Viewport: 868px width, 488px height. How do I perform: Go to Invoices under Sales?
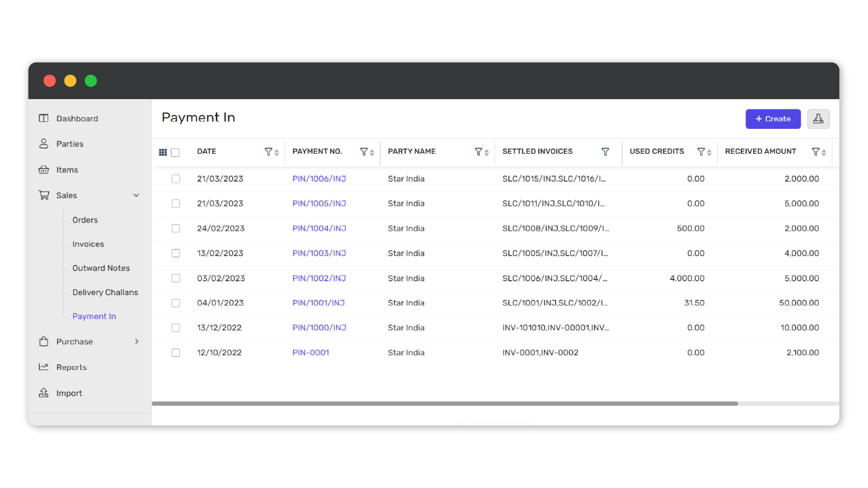(x=88, y=244)
